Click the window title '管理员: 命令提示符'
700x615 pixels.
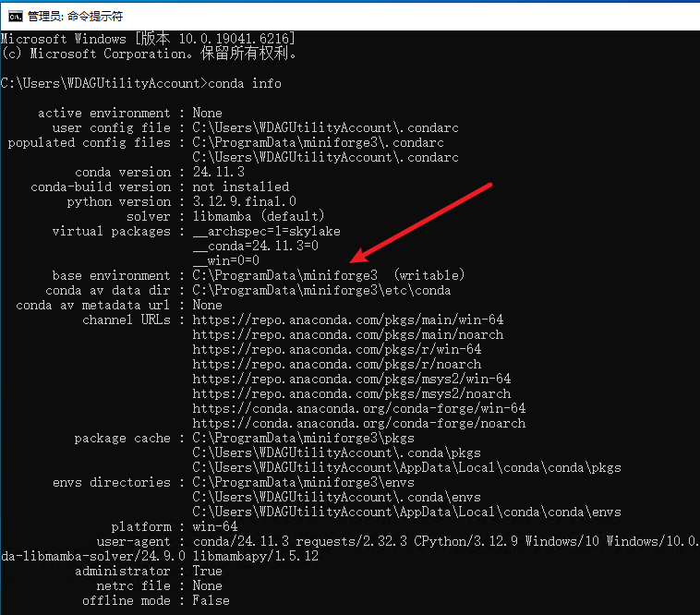[75, 17]
